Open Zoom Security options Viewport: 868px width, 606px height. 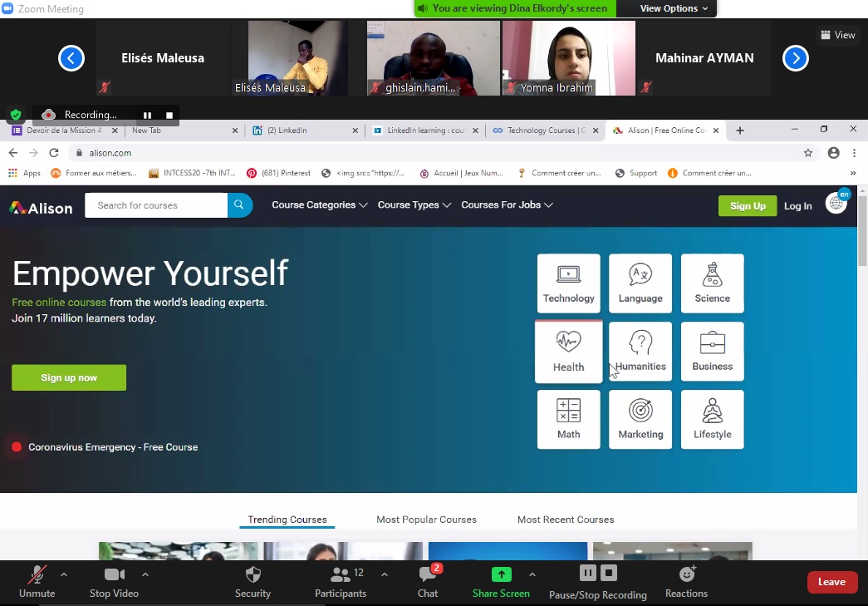253,581
